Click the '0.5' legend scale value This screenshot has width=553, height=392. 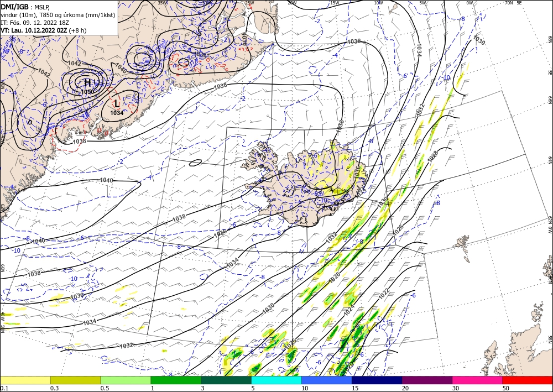(x=105, y=389)
